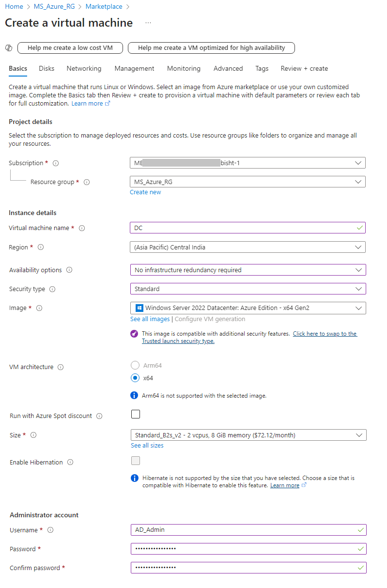Click info icon beside Virtual machine name

(82, 228)
